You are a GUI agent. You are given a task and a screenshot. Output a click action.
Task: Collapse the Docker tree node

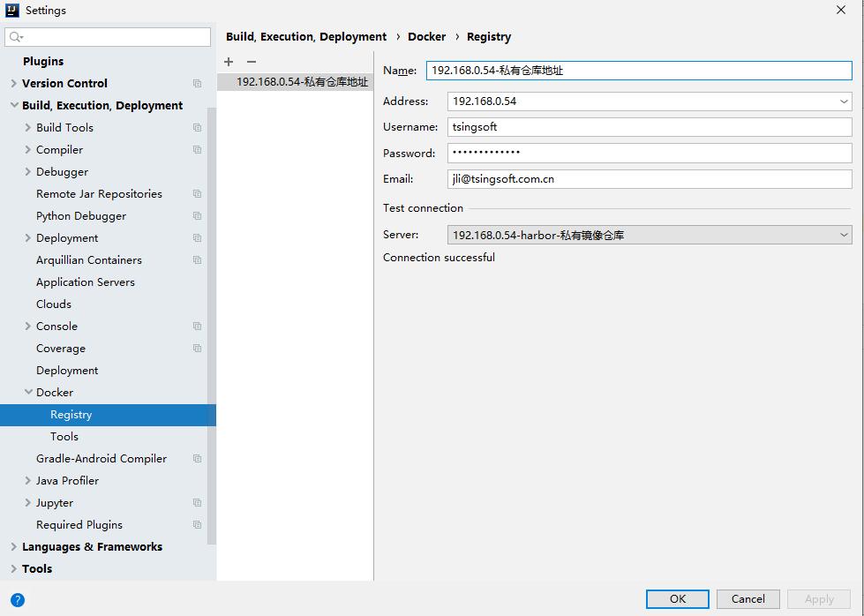pyautogui.click(x=28, y=393)
